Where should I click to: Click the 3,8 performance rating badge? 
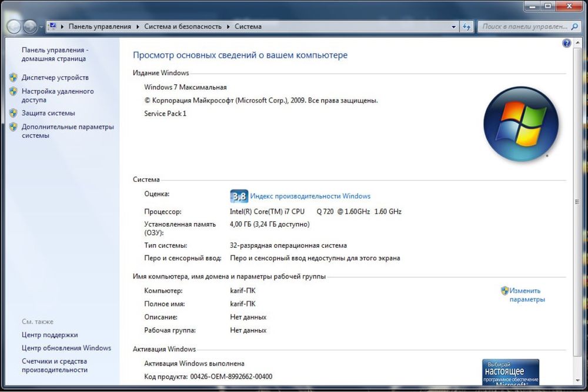pyautogui.click(x=239, y=196)
